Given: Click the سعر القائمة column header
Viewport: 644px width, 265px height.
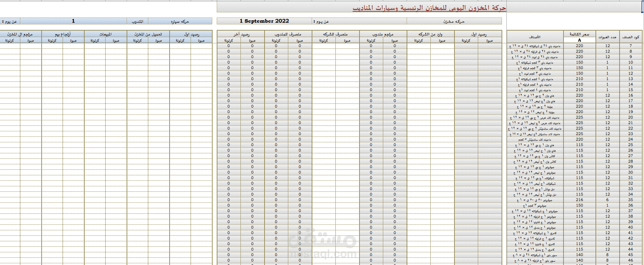Looking at the screenshot, I should pos(579,34).
